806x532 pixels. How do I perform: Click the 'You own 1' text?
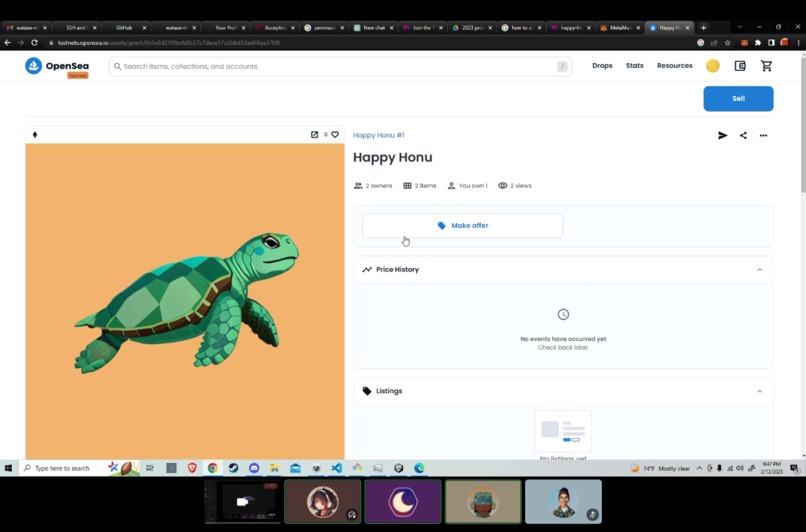pos(467,186)
